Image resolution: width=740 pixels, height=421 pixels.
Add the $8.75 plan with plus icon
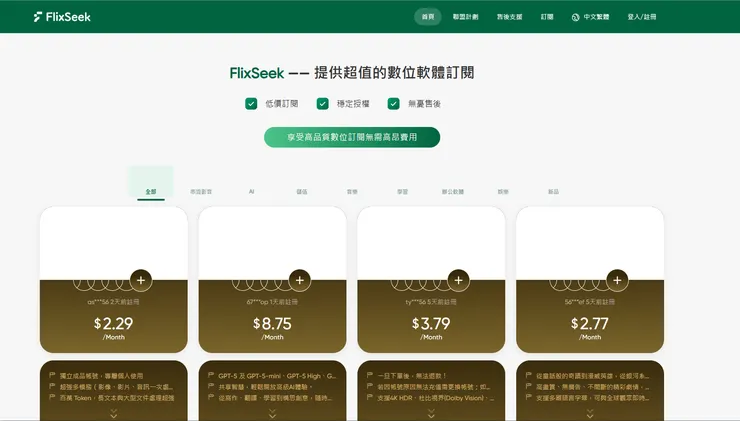(300, 280)
